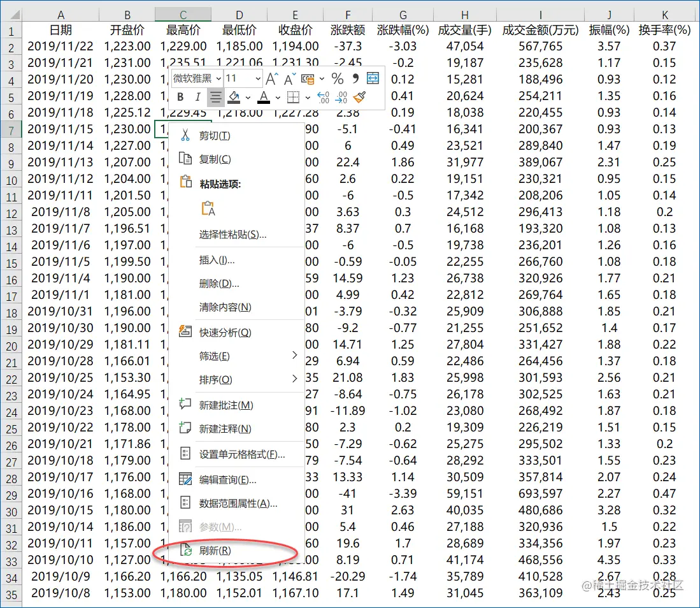Expand the fill color dropdown arrow
700x608 pixels.
point(248,97)
